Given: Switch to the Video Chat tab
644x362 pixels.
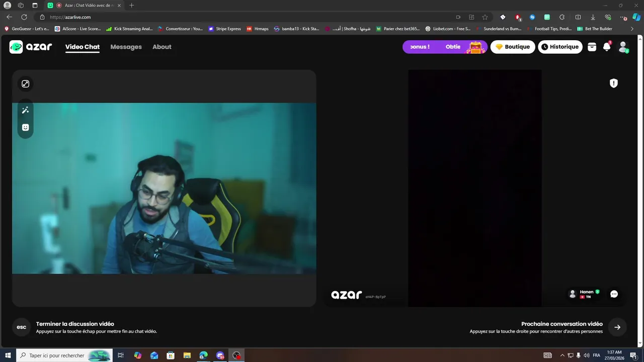Looking at the screenshot, I should coord(83,47).
